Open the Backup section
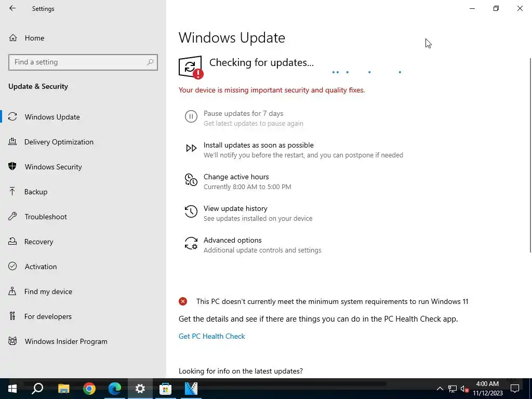 pos(36,192)
